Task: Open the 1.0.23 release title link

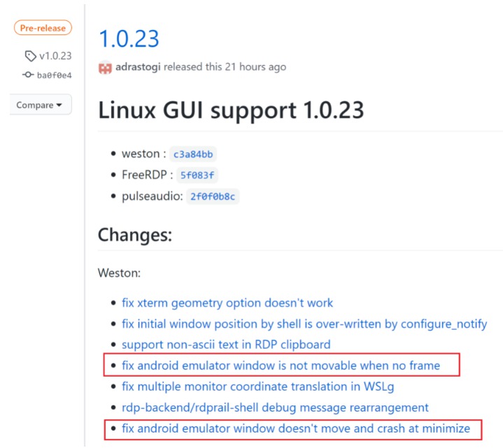Action: [x=129, y=38]
